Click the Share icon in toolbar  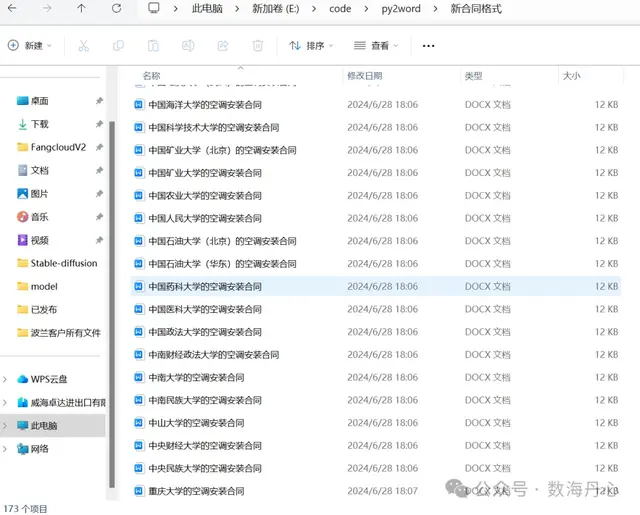(223, 45)
